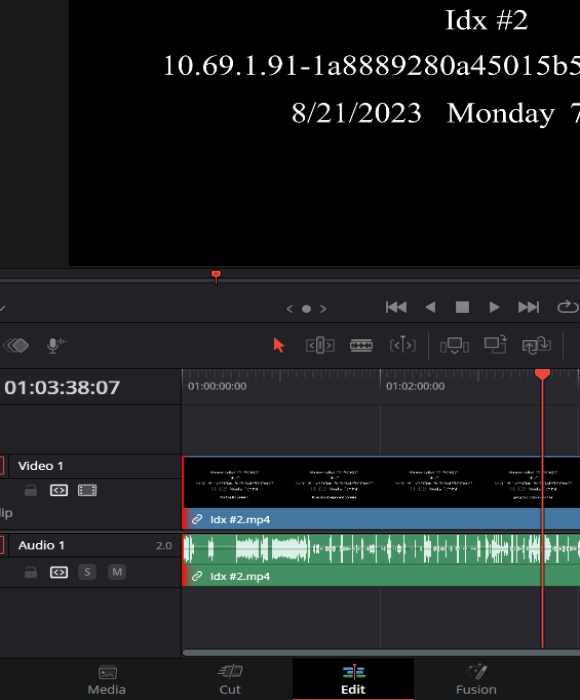Viewport: 580px width, 700px height.
Task: Click the Video 1 destination control box
Action: coord(2,466)
